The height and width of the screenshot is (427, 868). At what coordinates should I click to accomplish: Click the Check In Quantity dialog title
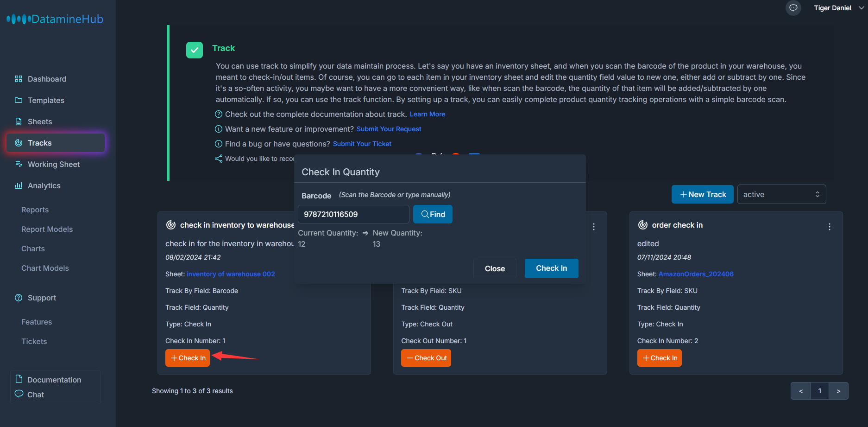pos(340,172)
